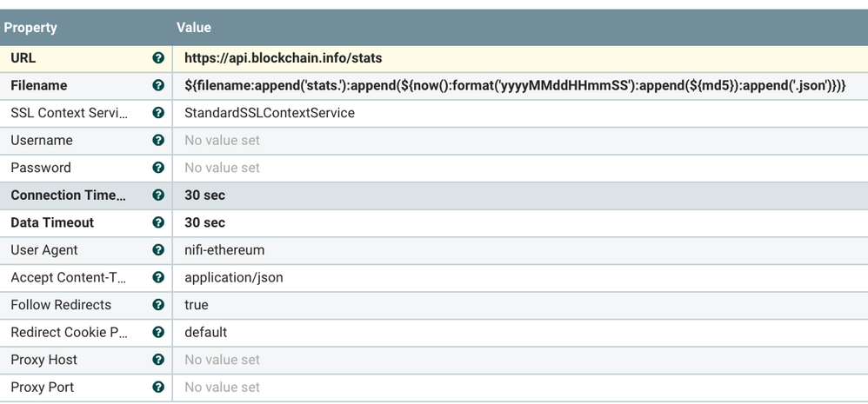Click the help icon next to Password

(x=158, y=168)
